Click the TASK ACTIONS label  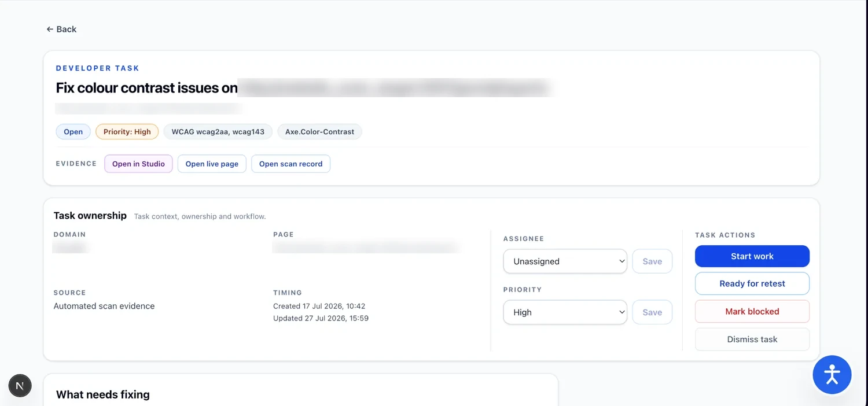[725, 235]
